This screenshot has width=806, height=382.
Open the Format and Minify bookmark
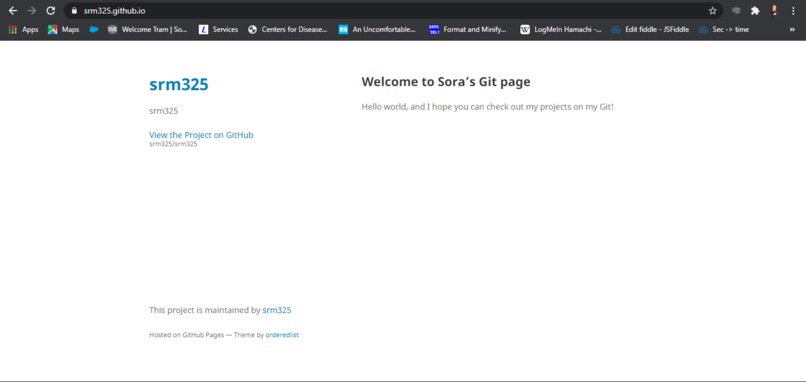[x=468, y=29]
